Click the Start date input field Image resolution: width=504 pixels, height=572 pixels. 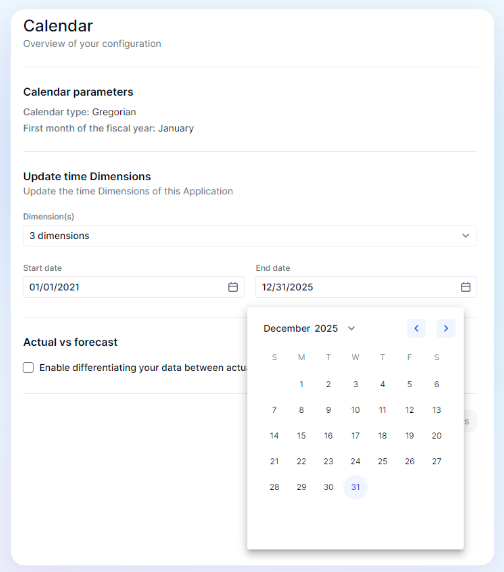point(134,287)
